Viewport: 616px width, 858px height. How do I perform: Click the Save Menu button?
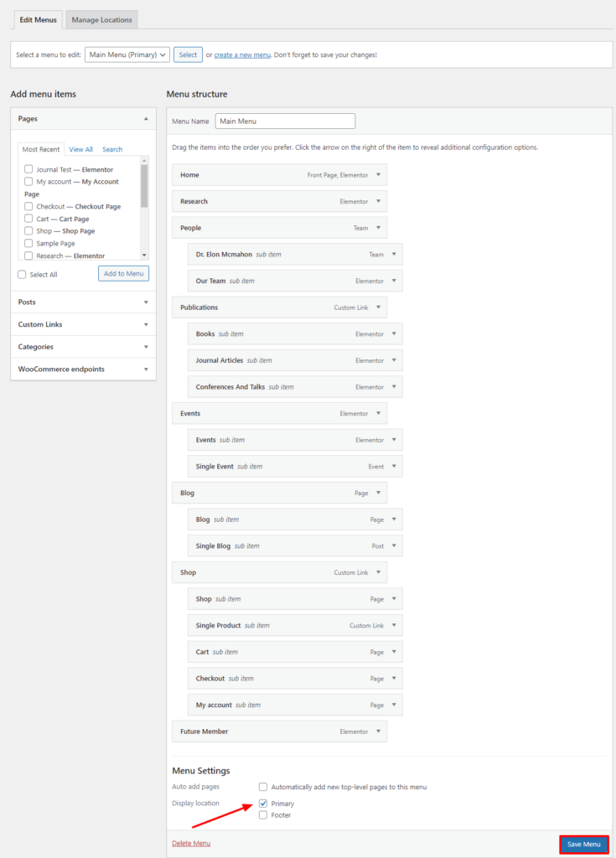(583, 844)
